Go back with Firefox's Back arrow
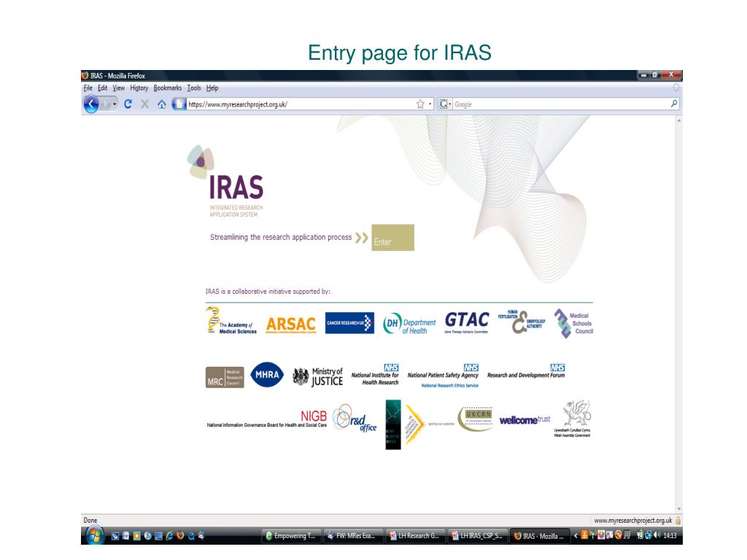 point(91,104)
